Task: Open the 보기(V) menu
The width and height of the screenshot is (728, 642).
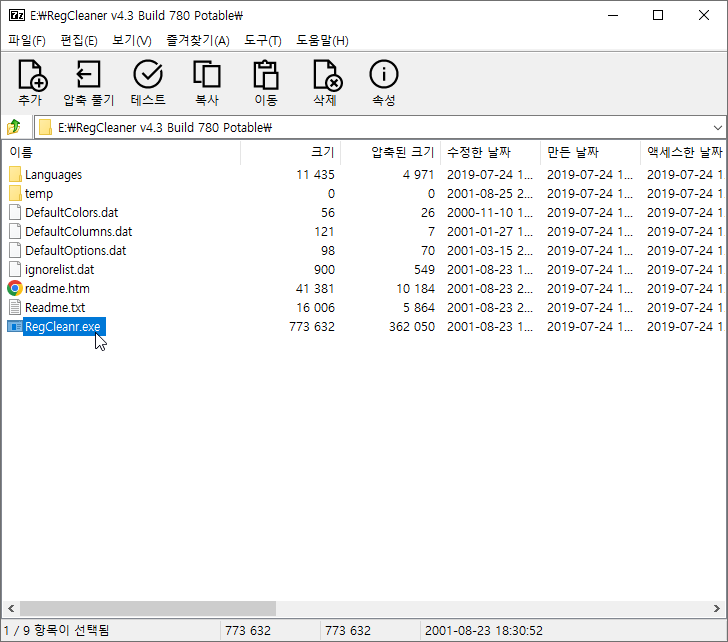Action: pos(132,40)
